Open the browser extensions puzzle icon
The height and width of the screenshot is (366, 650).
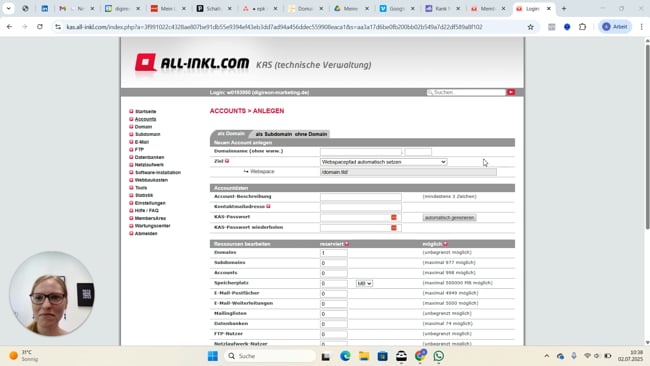coord(582,27)
